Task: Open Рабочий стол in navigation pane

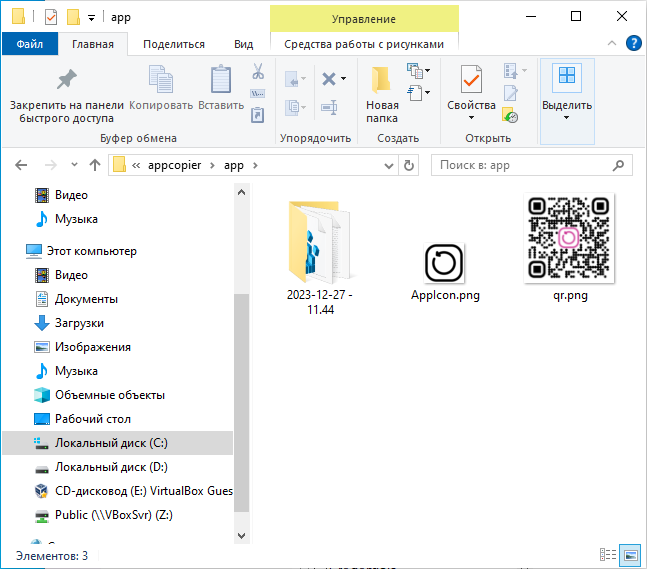Action: coord(82,419)
